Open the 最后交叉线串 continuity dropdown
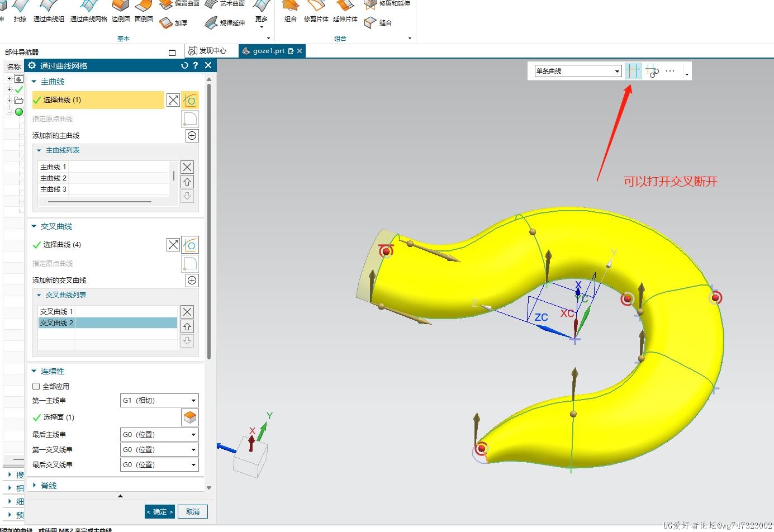 [159, 465]
